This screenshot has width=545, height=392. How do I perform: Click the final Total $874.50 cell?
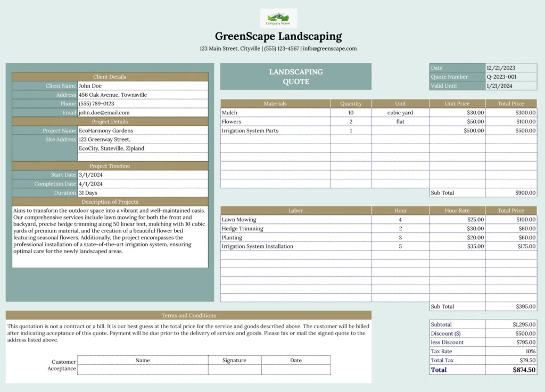tap(510, 370)
